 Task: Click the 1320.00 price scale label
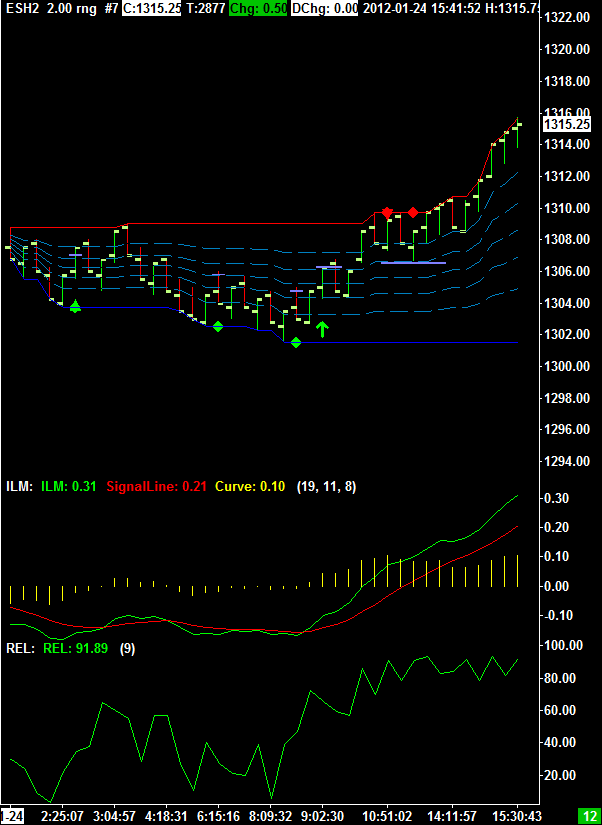(566, 49)
